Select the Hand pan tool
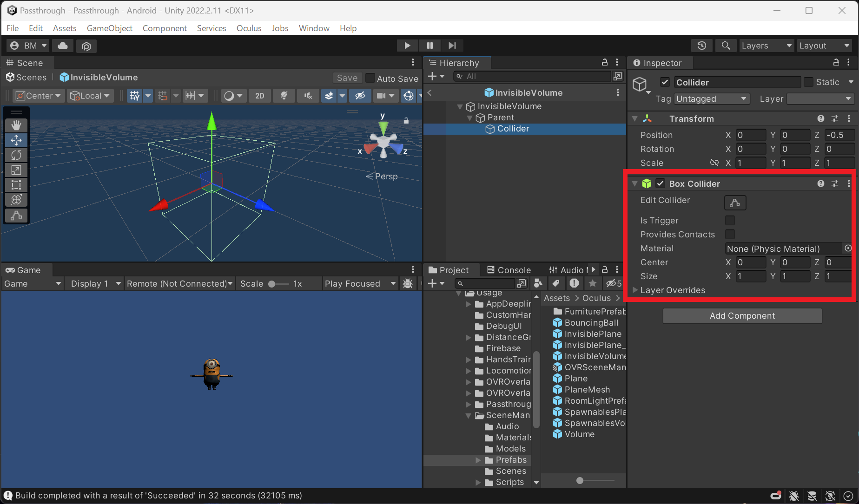Viewport: 859px width, 504px height. click(x=16, y=124)
